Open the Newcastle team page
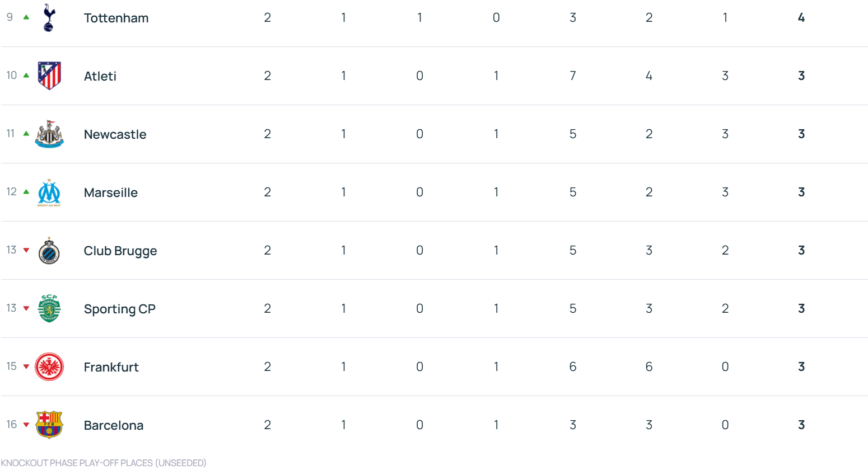Viewport: 868px width, 470px height. [115, 134]
